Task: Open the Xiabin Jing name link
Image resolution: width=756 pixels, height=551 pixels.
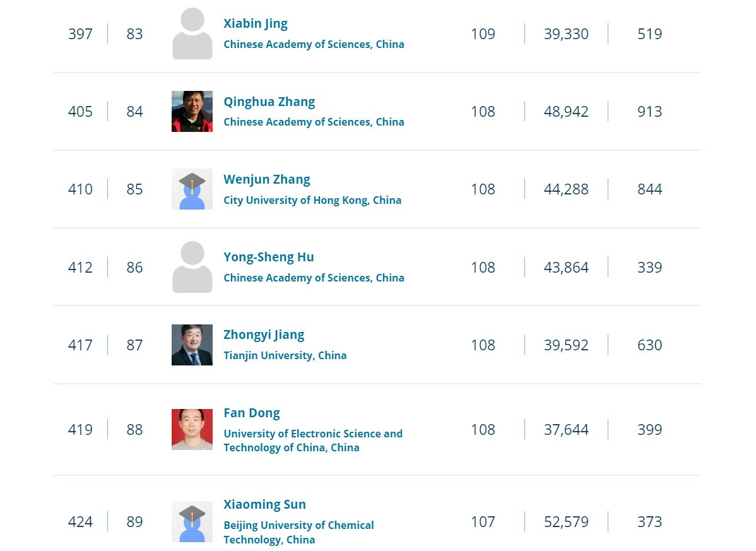Action: [x=256, y=23]
